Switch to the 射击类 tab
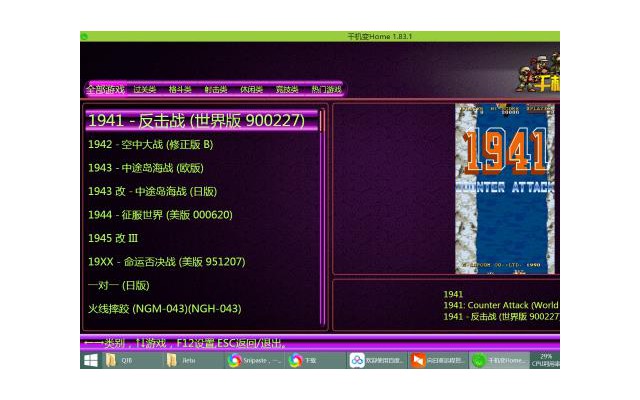The width and height of the screenshot is (640, 400). pos(216,90)
